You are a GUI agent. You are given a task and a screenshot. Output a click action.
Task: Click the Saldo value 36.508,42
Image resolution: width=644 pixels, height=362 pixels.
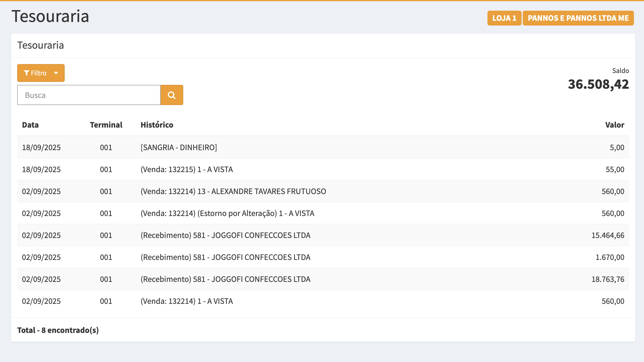coord(598,84)
